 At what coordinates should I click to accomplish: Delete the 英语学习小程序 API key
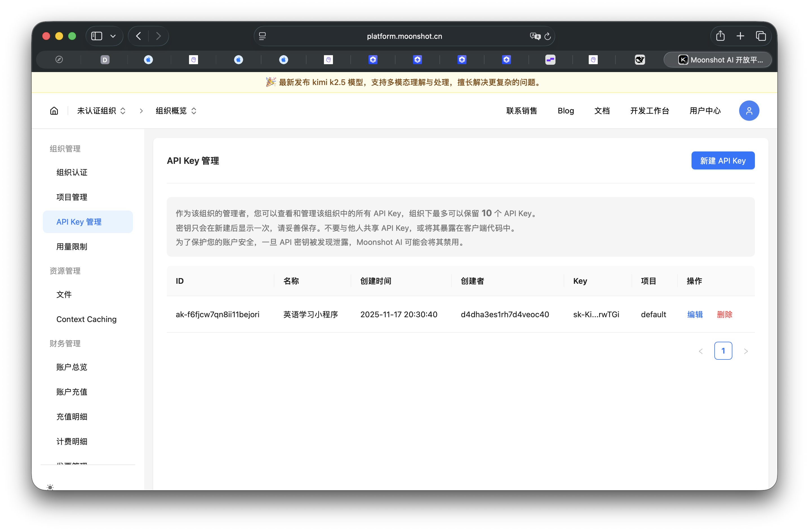click(725, 314)
